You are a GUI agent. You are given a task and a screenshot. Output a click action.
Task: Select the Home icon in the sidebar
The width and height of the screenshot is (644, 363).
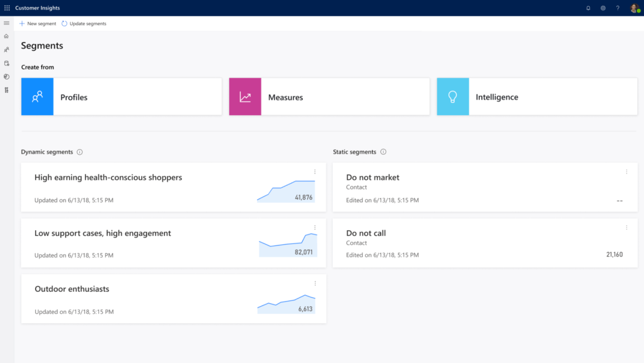pyautogui.click(x=6, y=36)
